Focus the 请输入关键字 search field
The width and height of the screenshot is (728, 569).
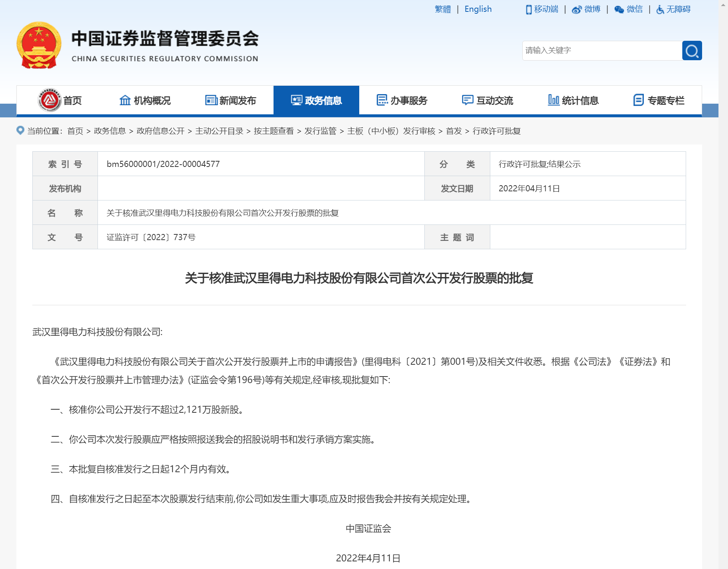[x=602, y=50]
